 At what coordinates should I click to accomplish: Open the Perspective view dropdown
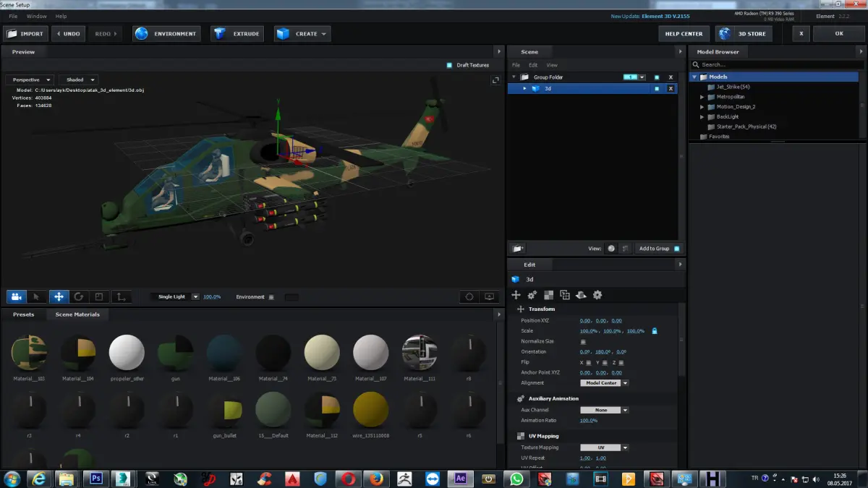coord(30,80)
